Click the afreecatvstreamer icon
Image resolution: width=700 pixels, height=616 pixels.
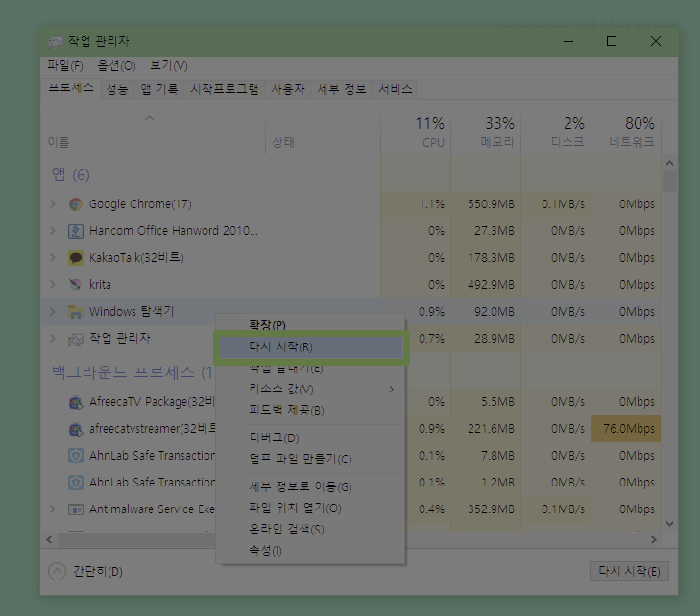pos(76,429)
